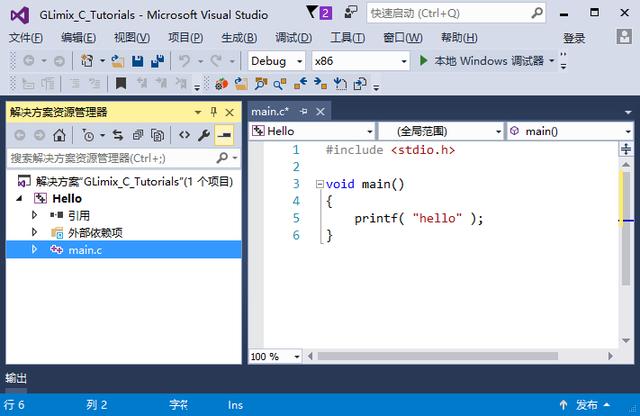Image resolution: width=640 pixels, height=416 pixels.
Task: Open the active documents list dropdown arrow
Action: coord(628,112)
